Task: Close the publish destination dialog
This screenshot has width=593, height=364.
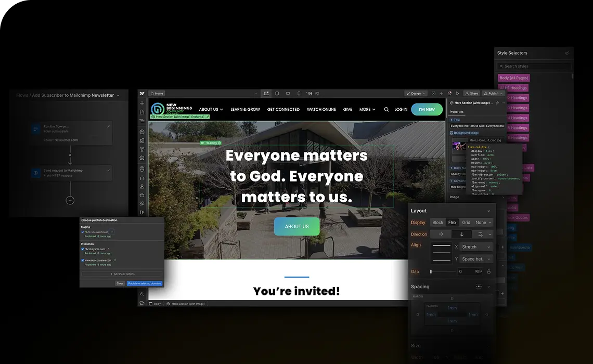Action: (120, 283)
